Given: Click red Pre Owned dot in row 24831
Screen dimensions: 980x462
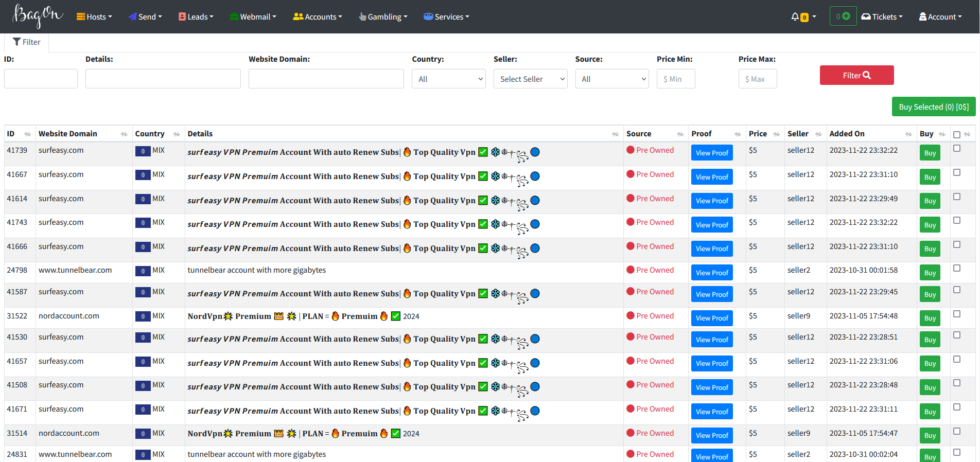Looking at the screenshot, I should coord(631,454).
